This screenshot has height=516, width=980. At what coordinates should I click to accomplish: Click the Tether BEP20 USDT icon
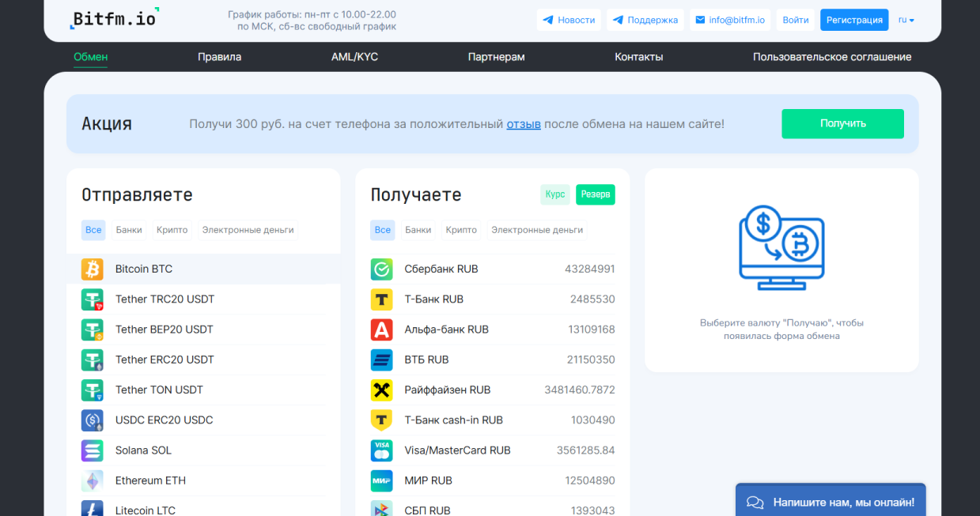pos(93,330)
